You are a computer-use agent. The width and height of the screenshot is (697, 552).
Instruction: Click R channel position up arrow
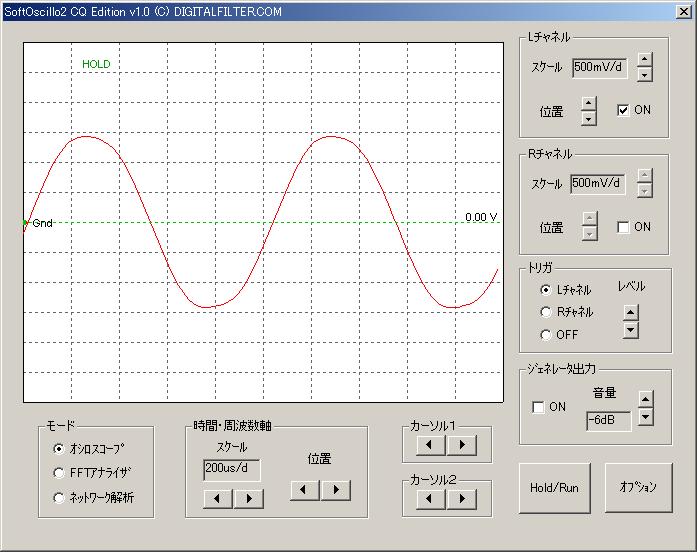pos(589,218)
